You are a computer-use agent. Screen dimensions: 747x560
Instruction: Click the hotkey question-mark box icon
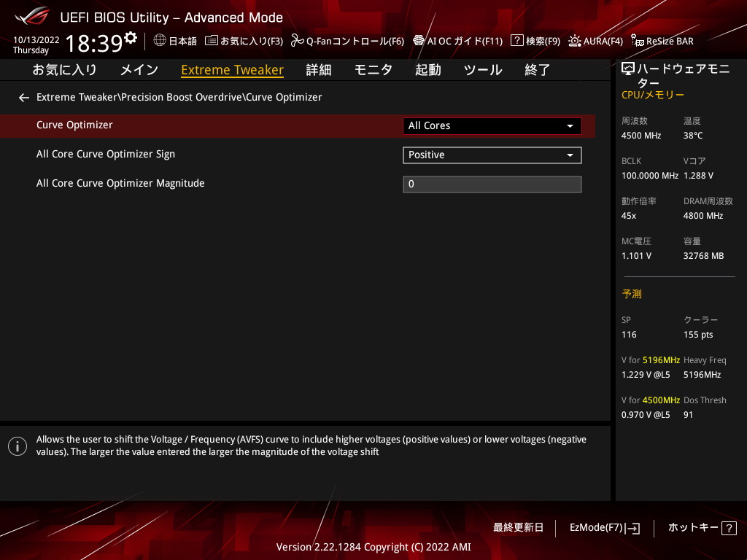coord(729,528)
